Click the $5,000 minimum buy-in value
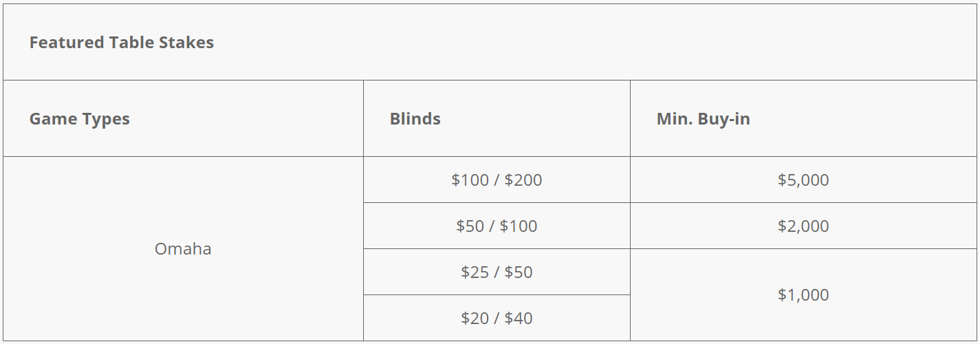980x344 pixels. (x=803, y=180)
